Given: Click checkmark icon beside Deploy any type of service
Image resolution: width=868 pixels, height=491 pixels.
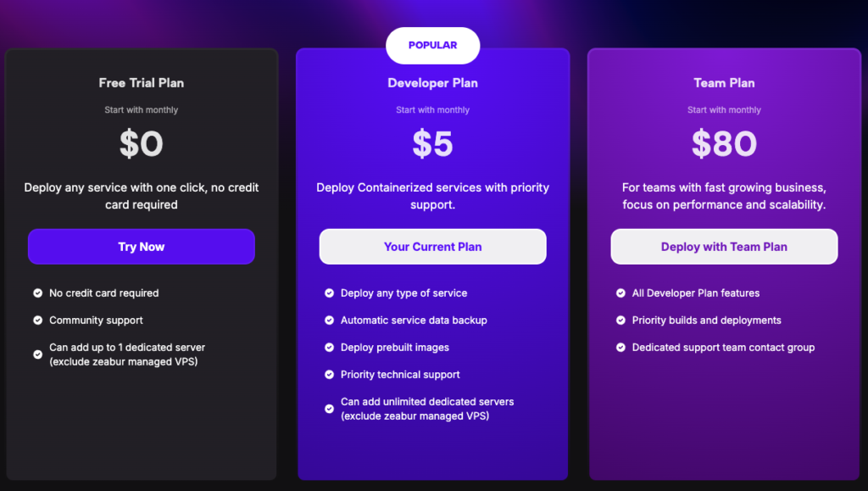Looking at the screenshot, I should (330, 293).
